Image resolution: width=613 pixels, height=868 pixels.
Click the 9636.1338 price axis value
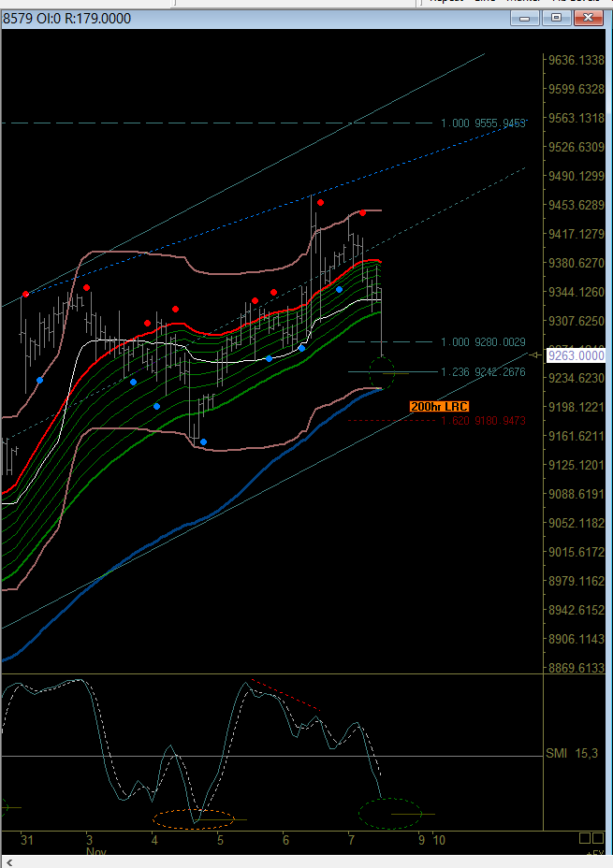pyautogui.click(x=576, y=61)
